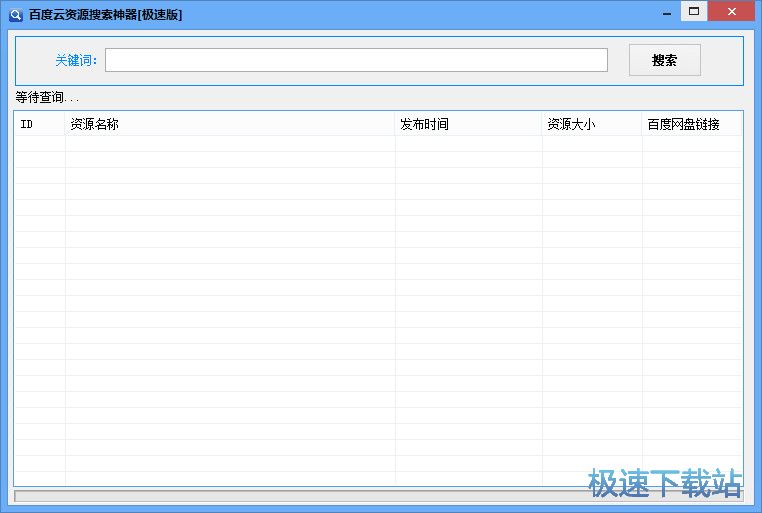
Task: Click the 极速下载站 watermark logo
Action: pyautogui.click(x=665, y=482)
